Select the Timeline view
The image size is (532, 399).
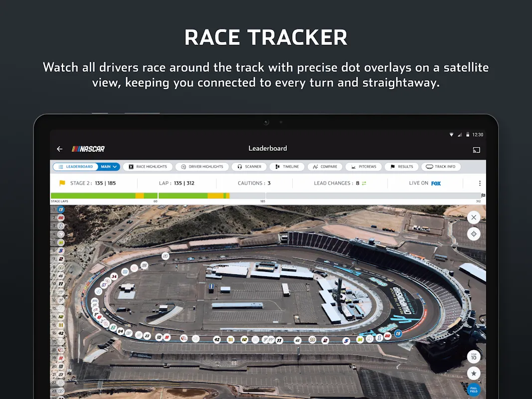[x=287, y=167]
